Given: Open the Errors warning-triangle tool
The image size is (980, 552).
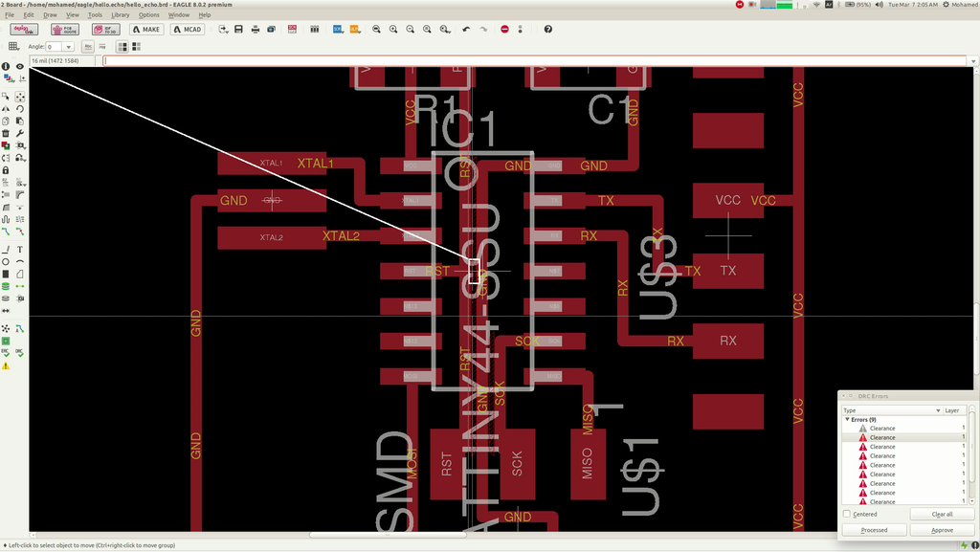Looking at the screenshot, I should point(6,365).
